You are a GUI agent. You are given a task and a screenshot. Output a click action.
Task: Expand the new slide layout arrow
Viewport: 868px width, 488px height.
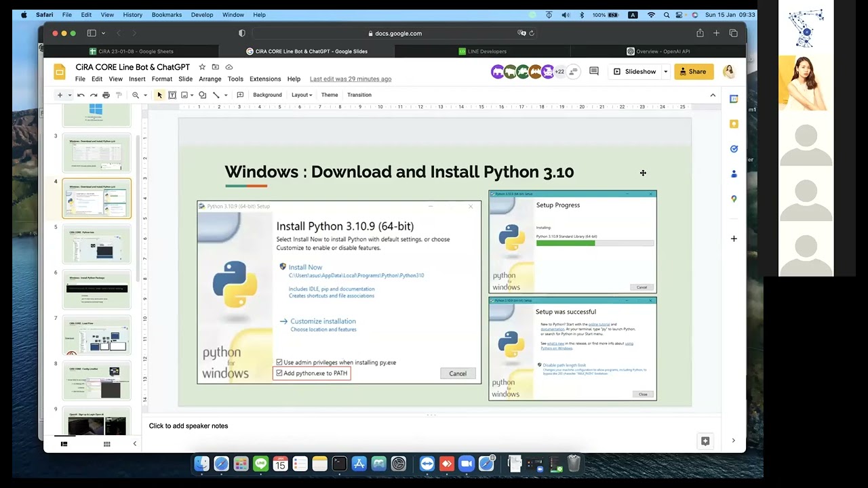[69, 95]
